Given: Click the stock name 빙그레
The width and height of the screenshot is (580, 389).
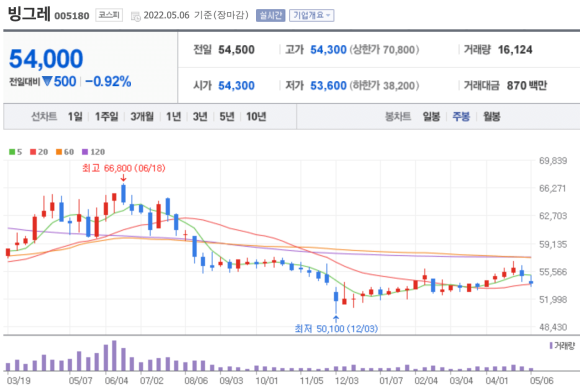Looking at the screenshot, I should [x=29, y=13].
